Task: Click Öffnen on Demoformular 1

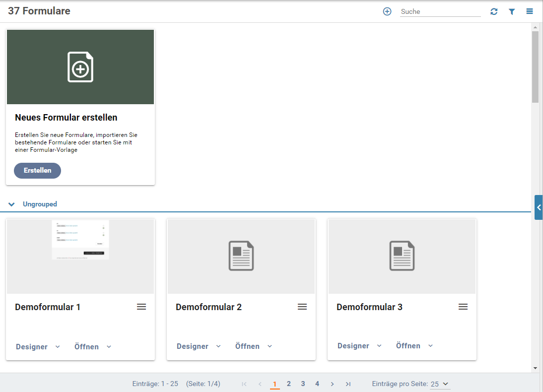Action: [x=86, y=347]
